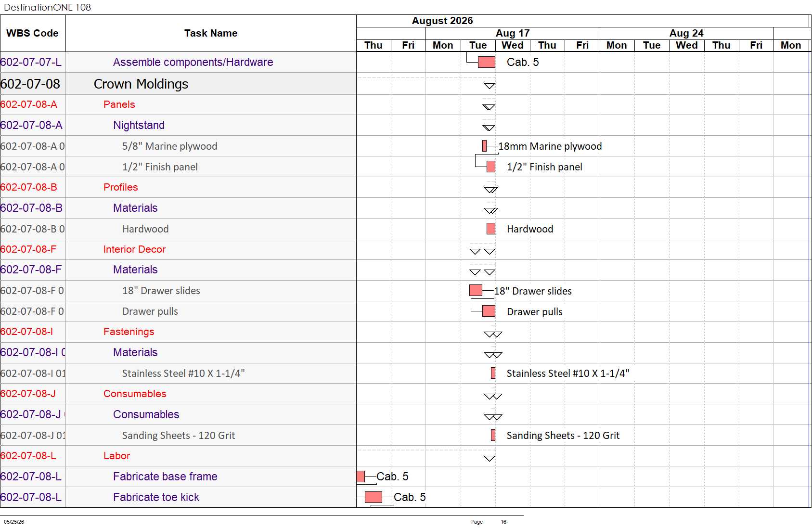This screenshot has width=812, height=528.
Task: Select the Fastenings task name
Action: (129, 332)
